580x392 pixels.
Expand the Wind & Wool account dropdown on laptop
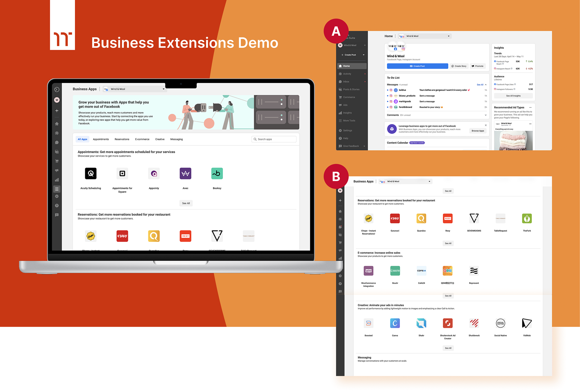click(163, 89)
